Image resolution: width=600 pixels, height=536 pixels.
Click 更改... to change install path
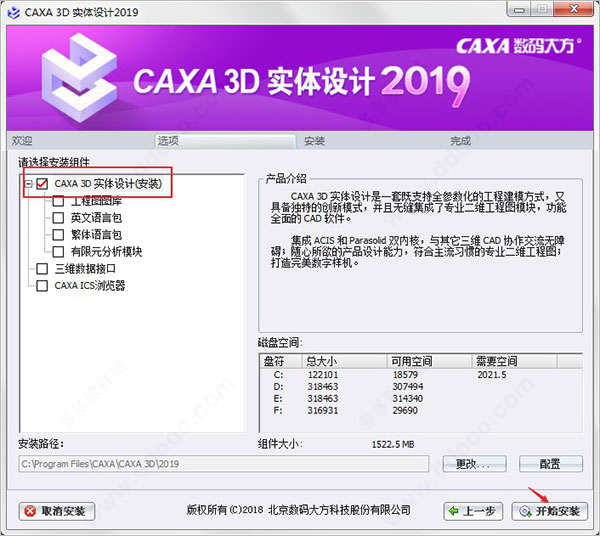(x=474, y=464)
